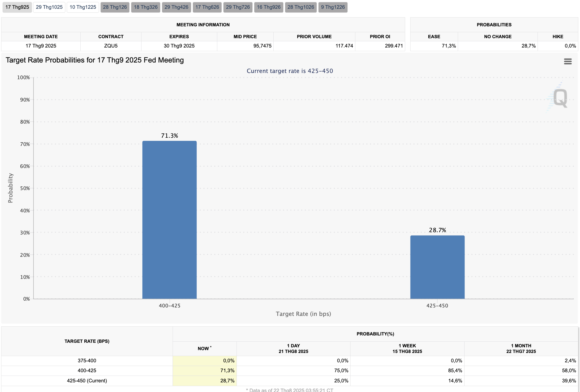Click the ZQU5 contract cell
580x392 pixels.
(111, 46)
